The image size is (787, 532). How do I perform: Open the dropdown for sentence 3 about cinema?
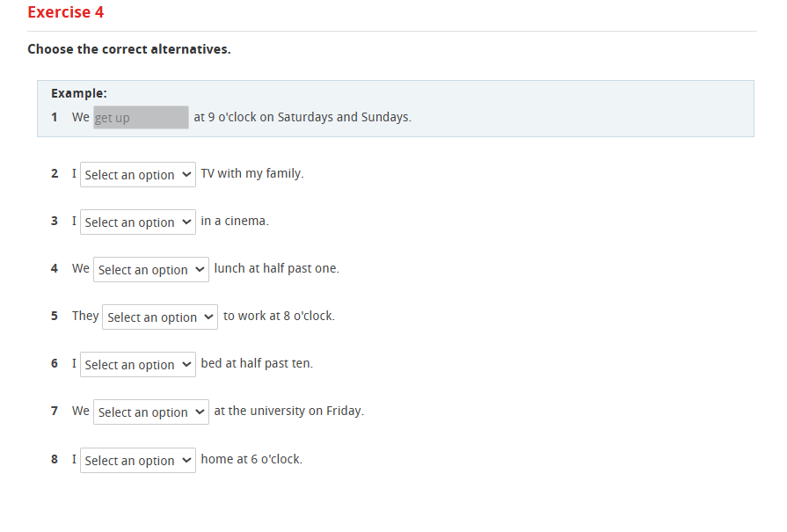point(137,222)
